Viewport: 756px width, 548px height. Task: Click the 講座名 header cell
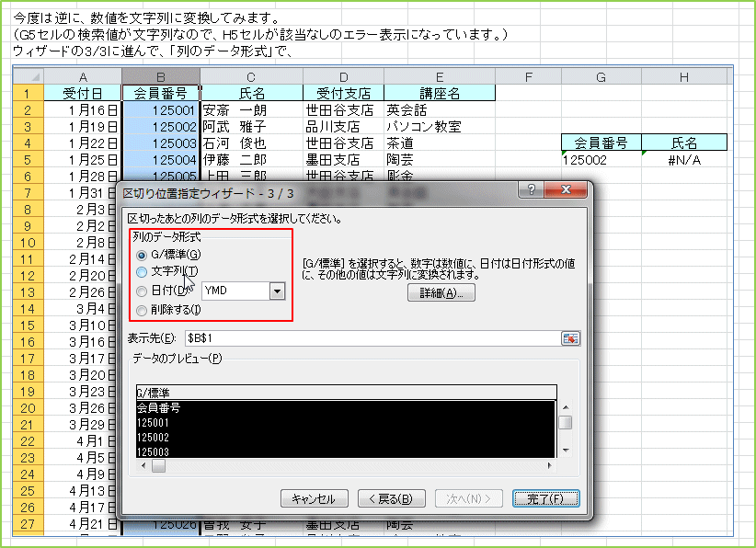(440, 93)
